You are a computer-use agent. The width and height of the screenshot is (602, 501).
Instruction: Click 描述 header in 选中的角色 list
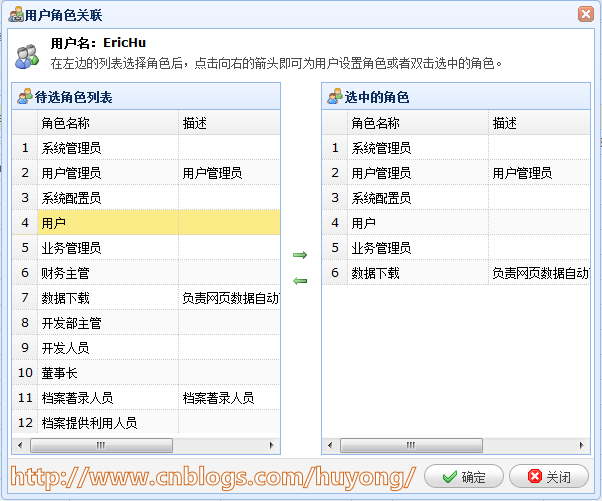tap(539, 123)
